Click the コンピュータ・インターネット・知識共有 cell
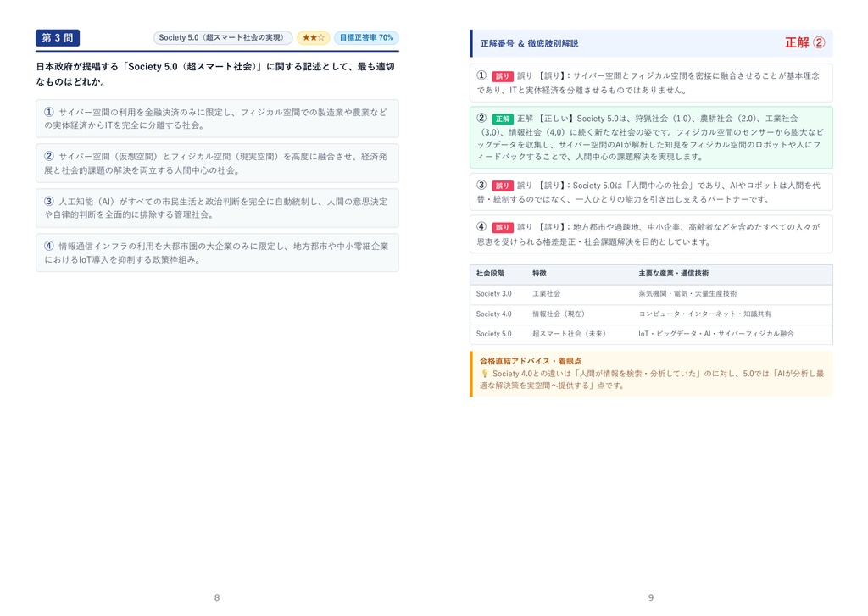 [x=704, y=314]
